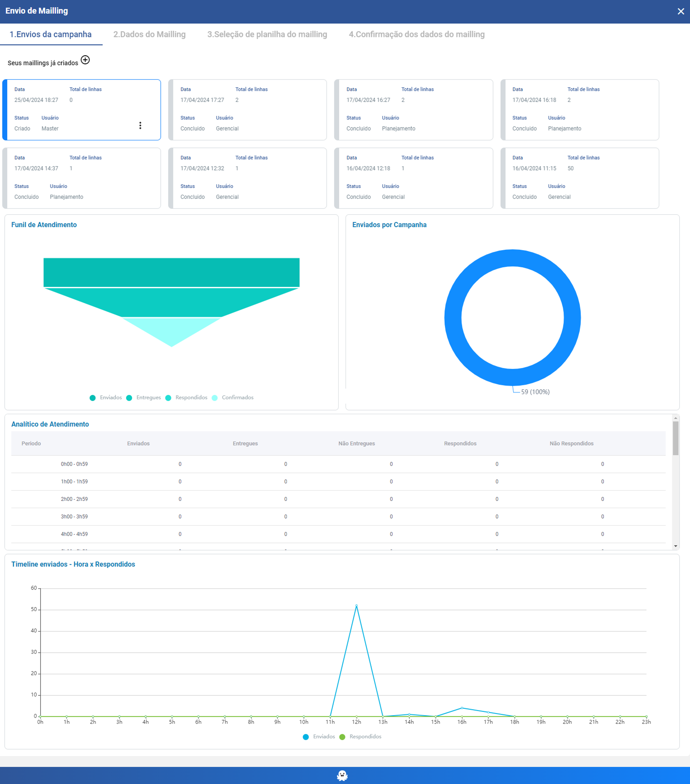Click the plus icon to add mailling
The height and width of the screenshot is (784, 690).
point(85,60)
